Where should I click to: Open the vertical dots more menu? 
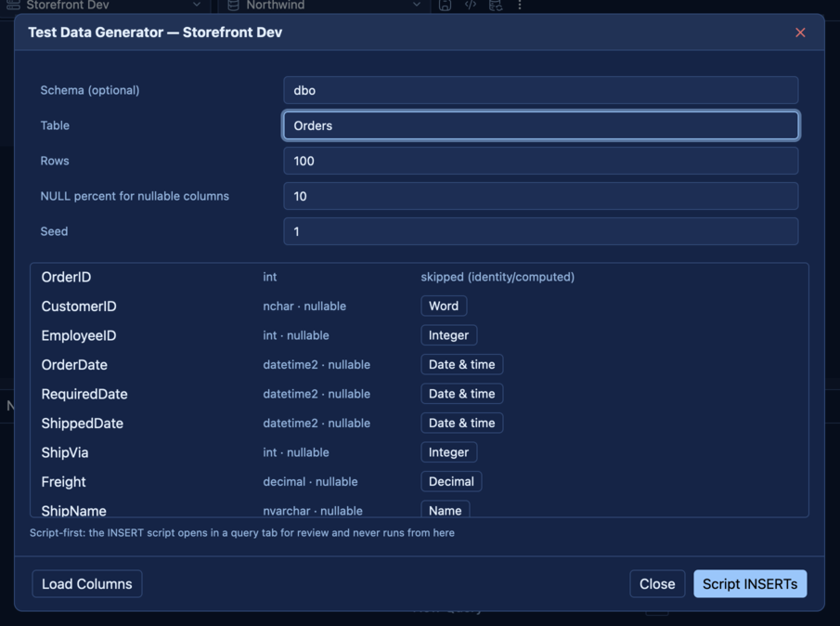tap(519, 5)
